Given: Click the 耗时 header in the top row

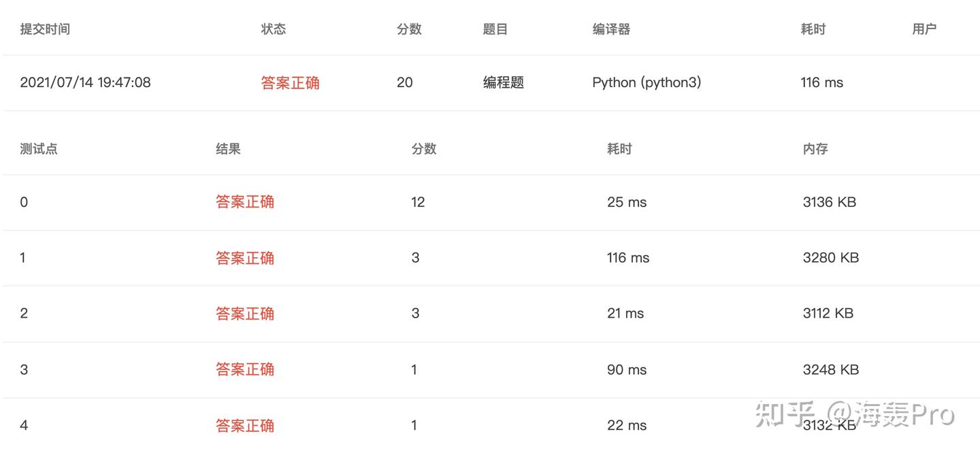Looking at the screenshot, I should 813,29.
